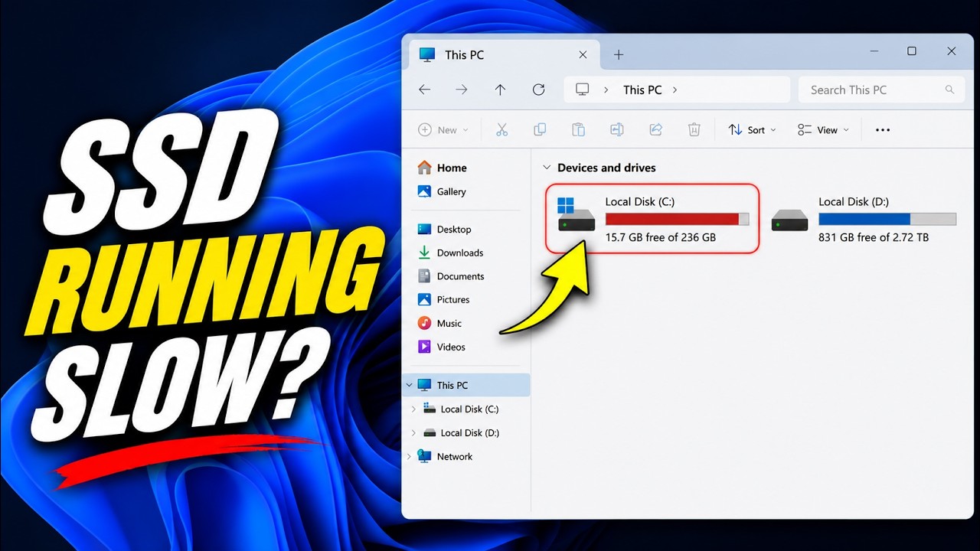Add a new tab
The height and width of the screenshot is (551, 980).
[x=619, y=55]
